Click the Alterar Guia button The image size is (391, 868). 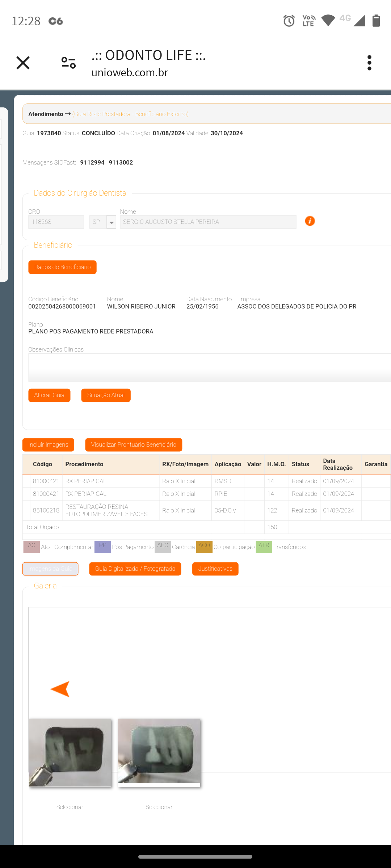(49, 395)
